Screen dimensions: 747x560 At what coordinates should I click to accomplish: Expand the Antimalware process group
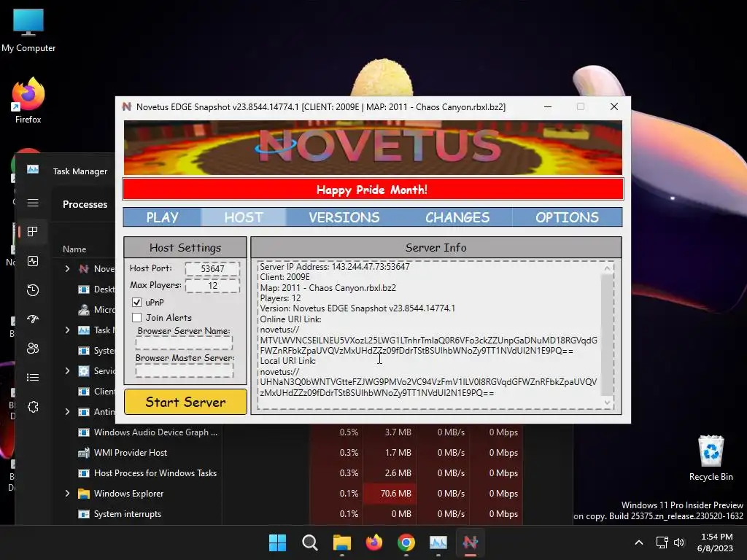pos(67,412)
